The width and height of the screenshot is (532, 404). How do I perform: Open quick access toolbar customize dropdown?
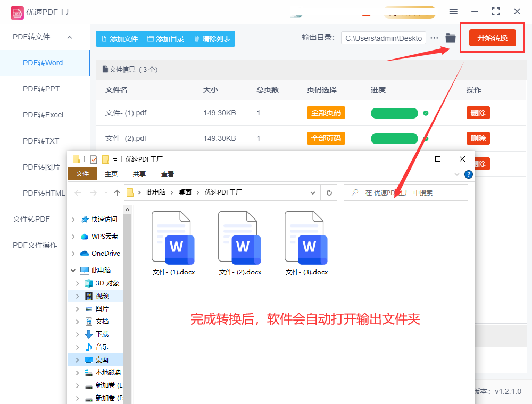[115, 159]
